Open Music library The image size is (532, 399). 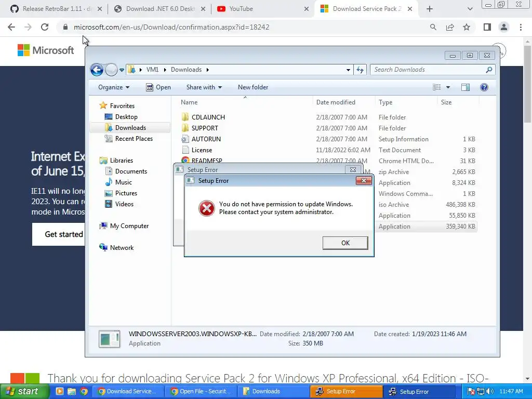coord(118,182)
